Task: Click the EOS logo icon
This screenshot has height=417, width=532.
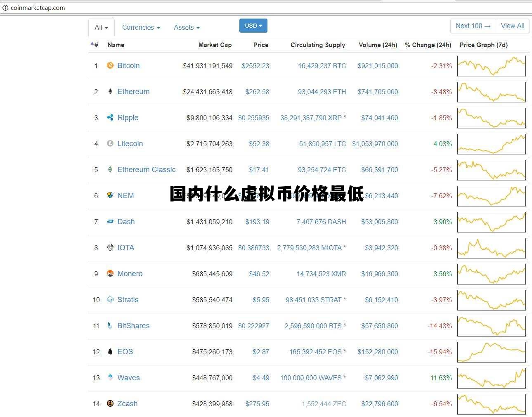Action: click(110, 351)
